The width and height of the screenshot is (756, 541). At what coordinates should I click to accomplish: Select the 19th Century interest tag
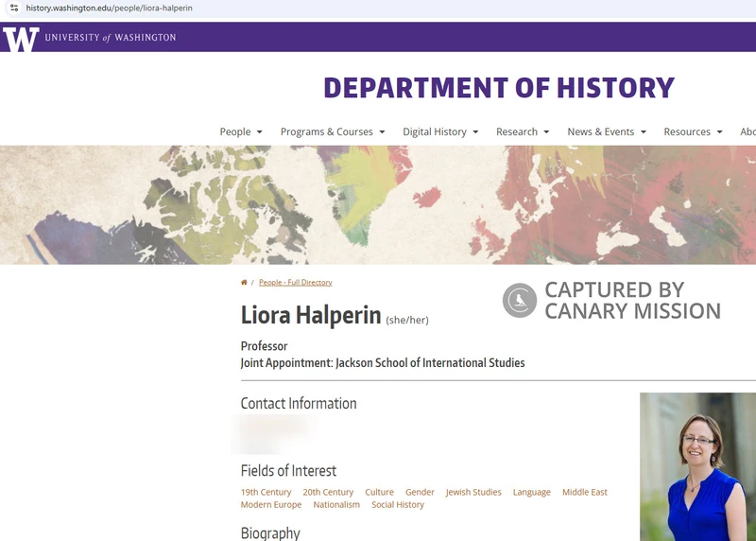pyautogui.click(x=266, y=492)
